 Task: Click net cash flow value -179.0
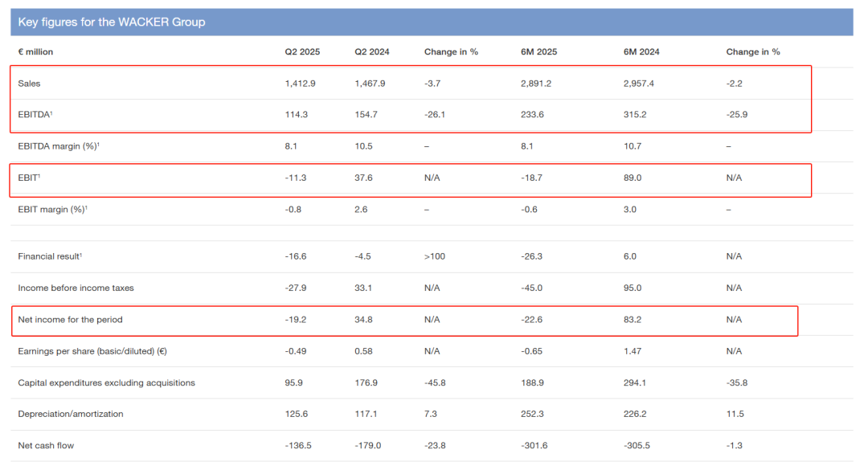pos(368,446)
